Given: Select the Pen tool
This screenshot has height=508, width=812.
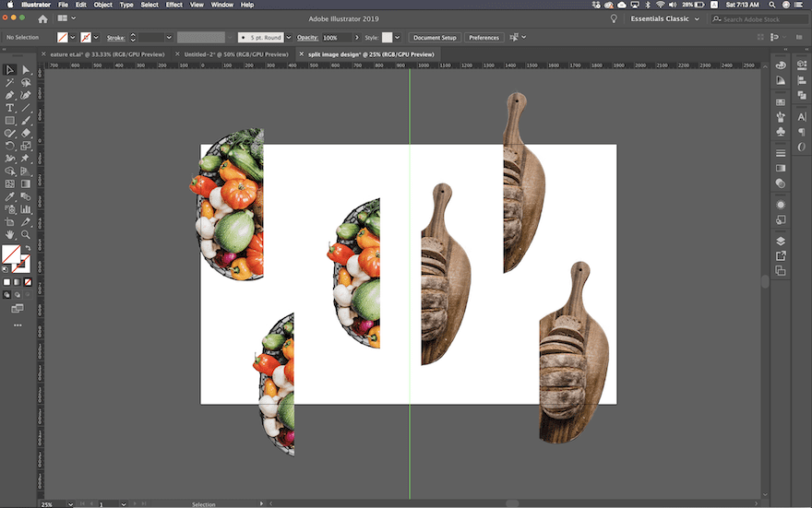Looking at the screenshot, I should coord(10,95).
